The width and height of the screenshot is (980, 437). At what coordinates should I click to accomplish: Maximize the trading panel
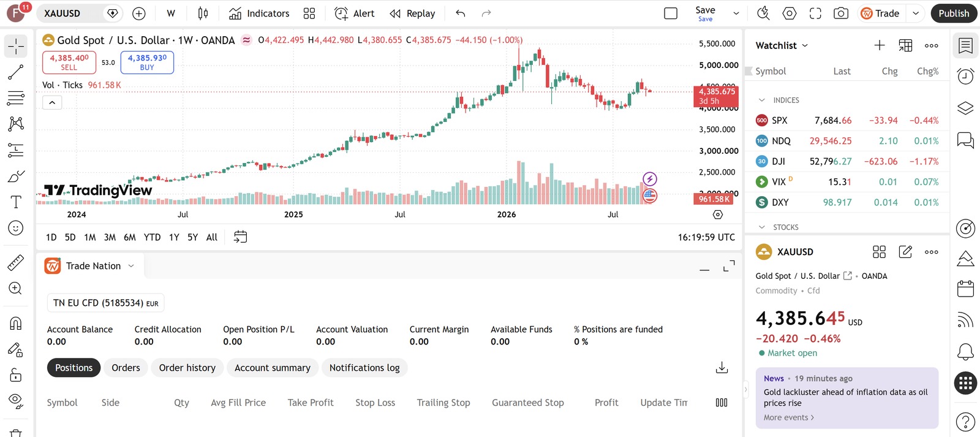[729, 266]
